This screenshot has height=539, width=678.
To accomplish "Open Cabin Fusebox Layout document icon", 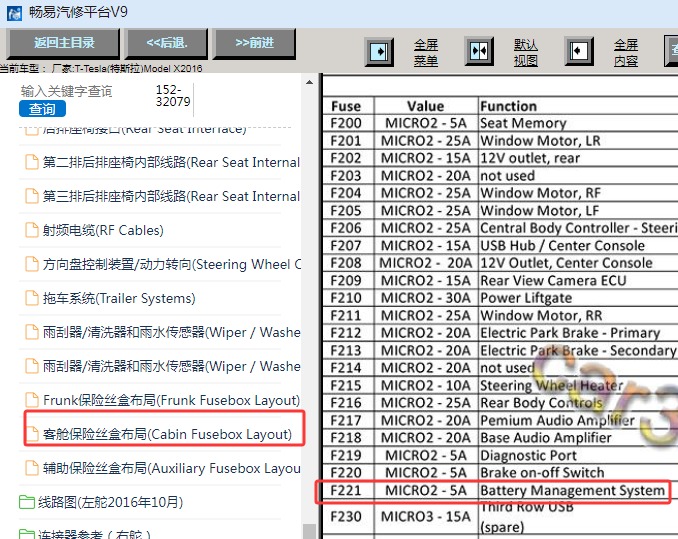I will point(32,434).
